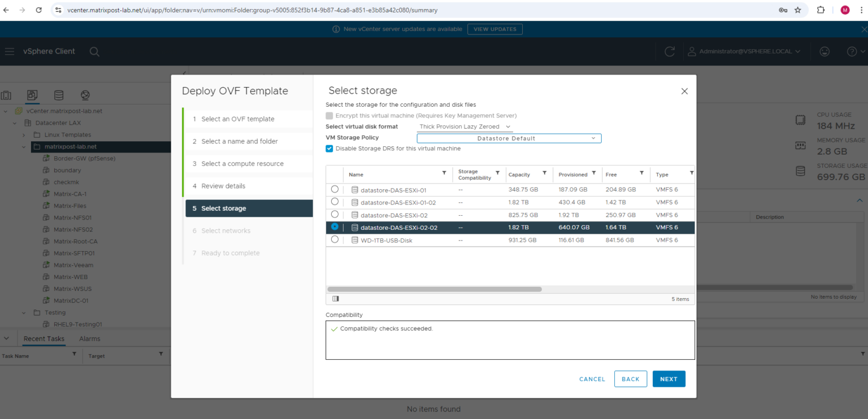Viewport: 868px width, 419px height.
Task: Switch to the Recent Tasks tab
Action: [x=44, y=339]
